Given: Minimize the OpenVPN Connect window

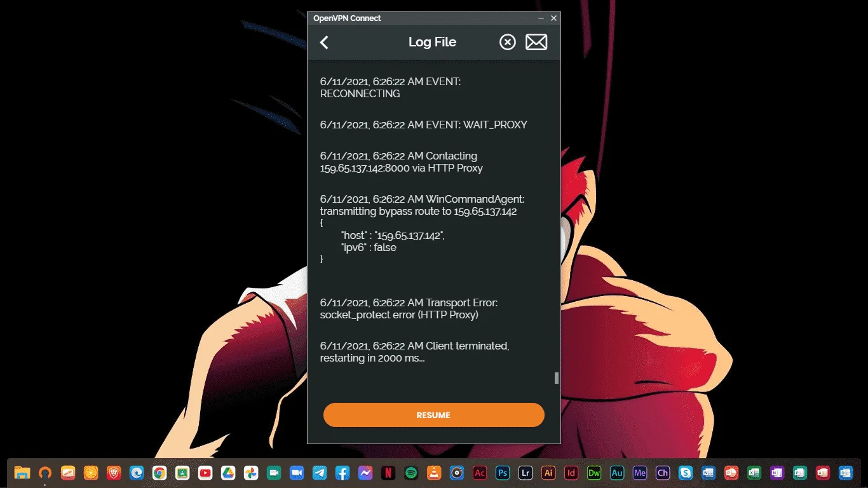Looking at the screenshot, I should [541, 18].
